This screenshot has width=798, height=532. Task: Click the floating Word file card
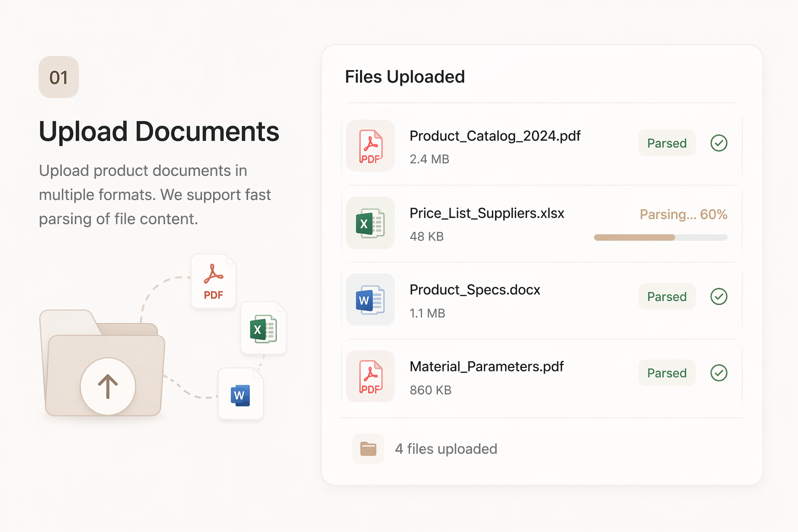point(241,394)
